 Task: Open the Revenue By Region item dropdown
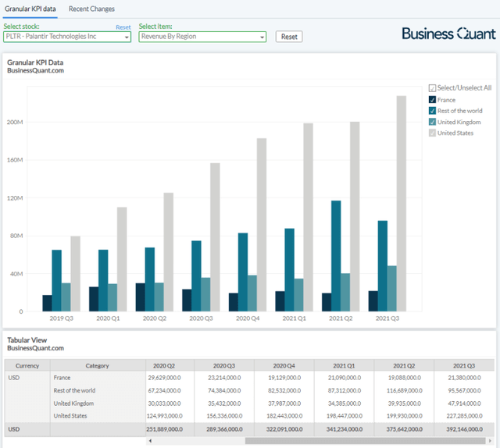coord(202,37)
